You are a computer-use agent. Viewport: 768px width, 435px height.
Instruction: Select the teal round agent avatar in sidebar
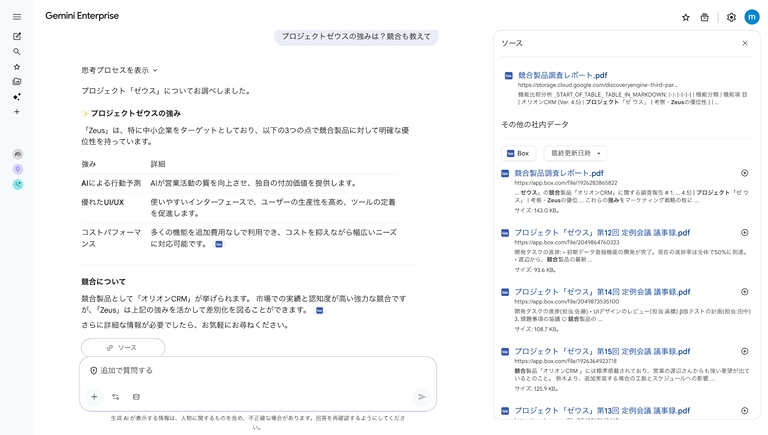[x=18, y=185]
